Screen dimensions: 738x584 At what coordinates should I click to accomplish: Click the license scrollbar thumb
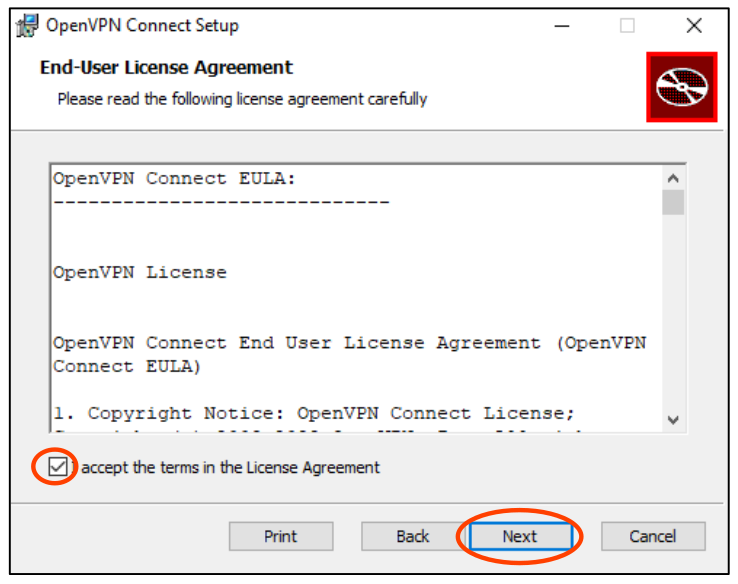(673, 202)
